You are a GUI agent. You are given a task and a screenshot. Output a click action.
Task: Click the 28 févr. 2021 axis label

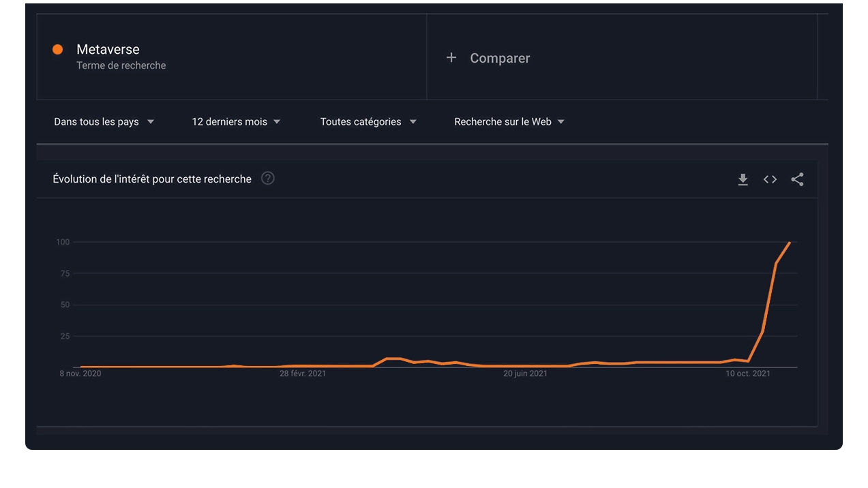pyautogui.click(x=303, y=373)
